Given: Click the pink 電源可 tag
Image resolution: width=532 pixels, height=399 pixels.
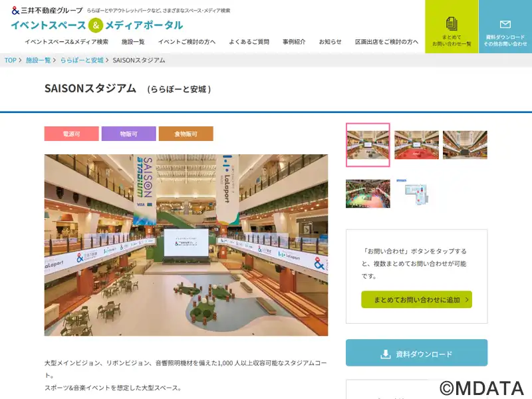Looking at the screenshot, I should (x=72, y=134).
